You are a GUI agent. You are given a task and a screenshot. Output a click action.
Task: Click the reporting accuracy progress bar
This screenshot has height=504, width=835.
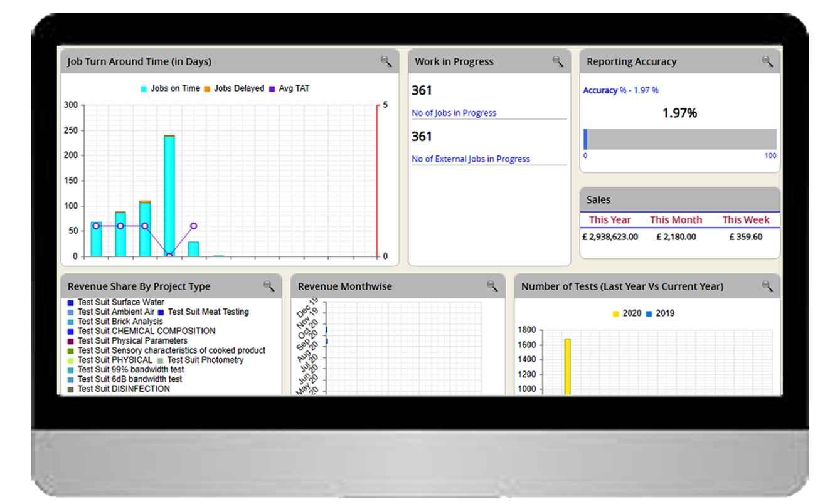[680, 139]
